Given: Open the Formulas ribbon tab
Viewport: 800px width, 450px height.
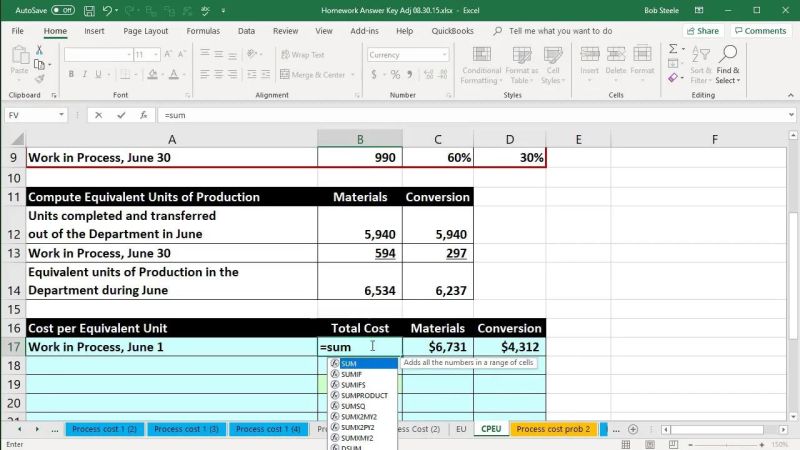Looking at the screenshot, I should (203, 31).
